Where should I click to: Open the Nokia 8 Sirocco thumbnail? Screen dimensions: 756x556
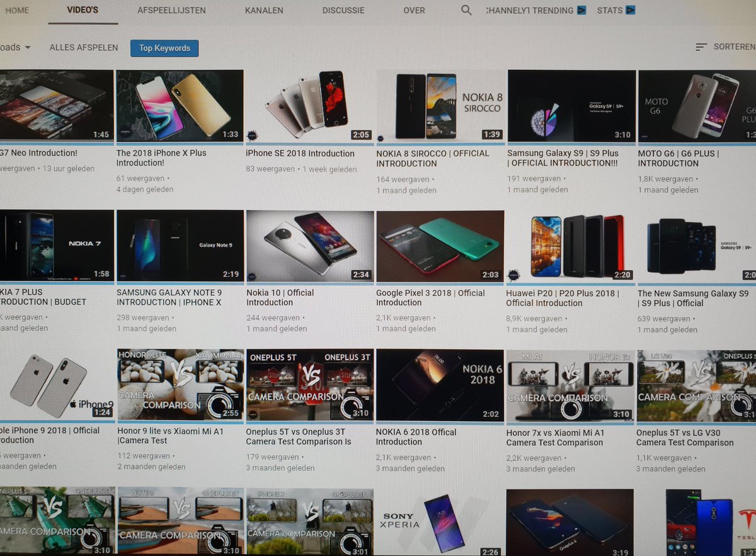click(440, 106)
